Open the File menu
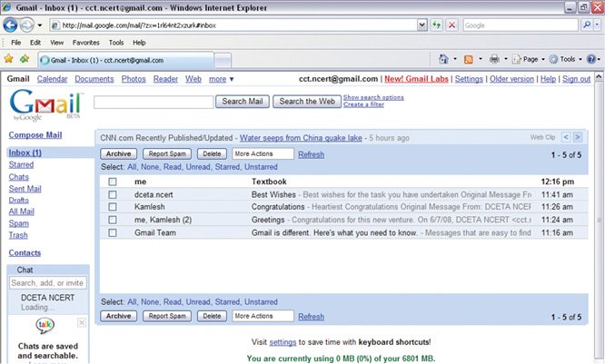Screen dimensions: 605x364 click(15, 43)
